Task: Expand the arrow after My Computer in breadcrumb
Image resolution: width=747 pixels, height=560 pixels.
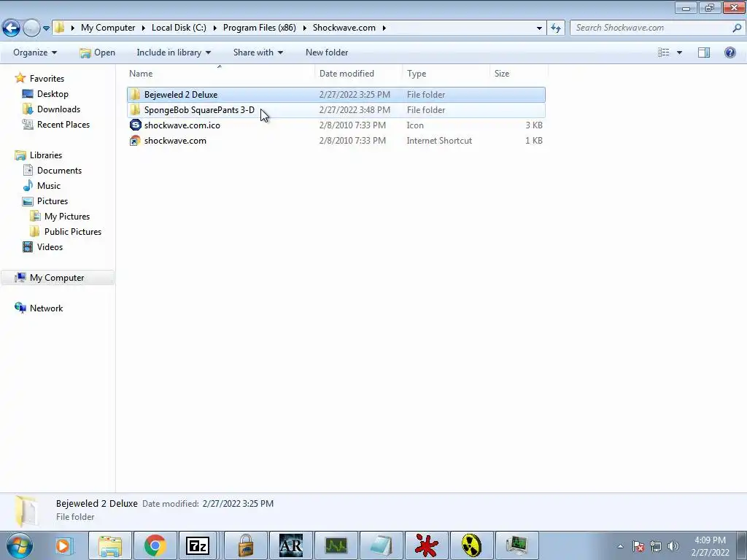Action: (144, 28)
